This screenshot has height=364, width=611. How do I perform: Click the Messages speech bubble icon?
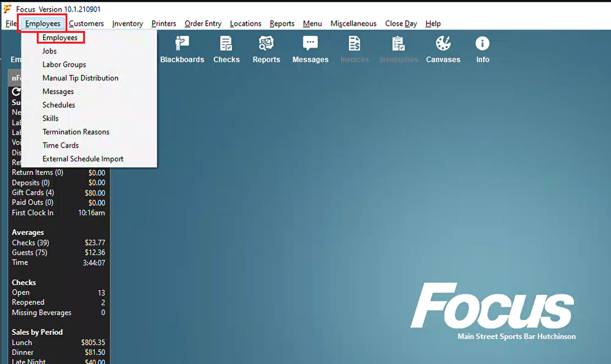310,43
